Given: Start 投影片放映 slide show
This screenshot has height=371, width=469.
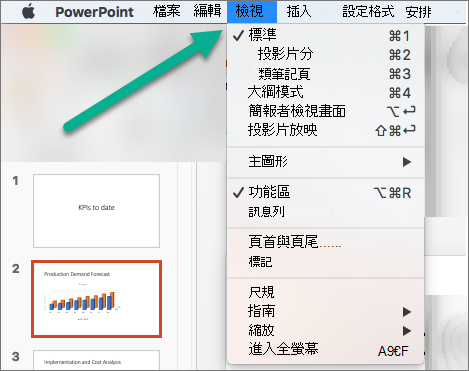Looking at the screenshot, I should (325, 130).
